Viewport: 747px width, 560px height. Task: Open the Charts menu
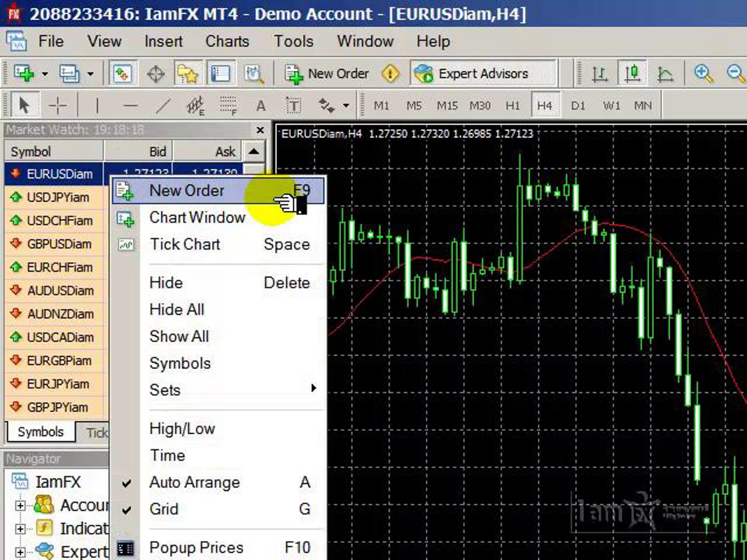(x=227, y=41)
